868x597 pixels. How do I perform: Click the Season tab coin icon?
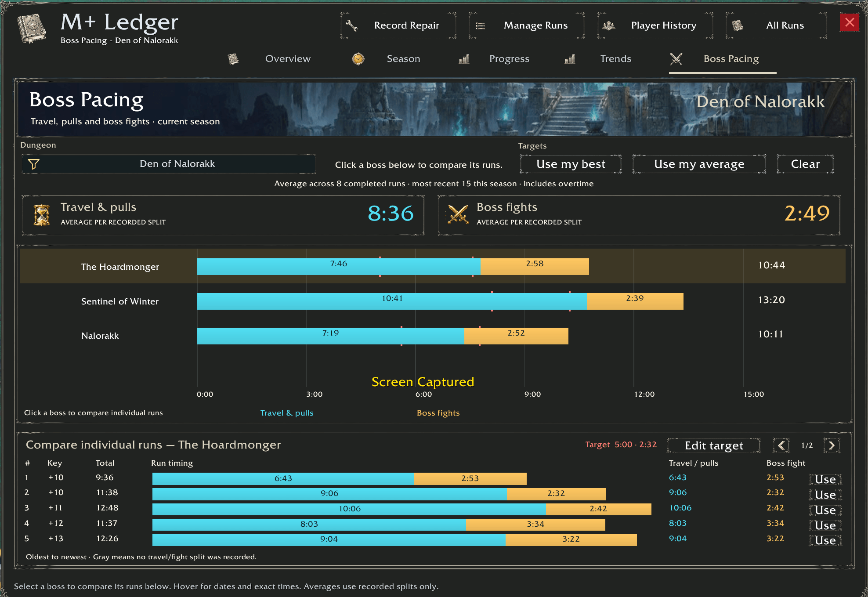click(x=358, y=59)
